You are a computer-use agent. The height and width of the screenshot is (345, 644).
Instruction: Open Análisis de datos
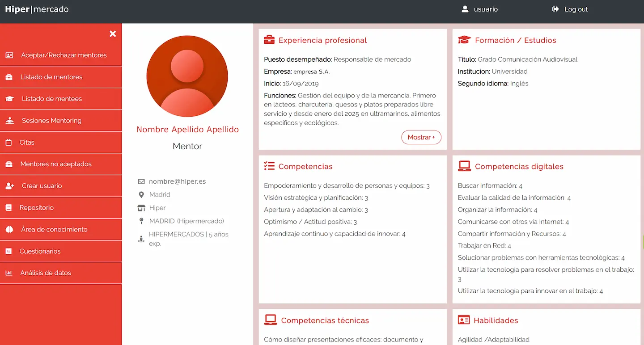point(61,273)
